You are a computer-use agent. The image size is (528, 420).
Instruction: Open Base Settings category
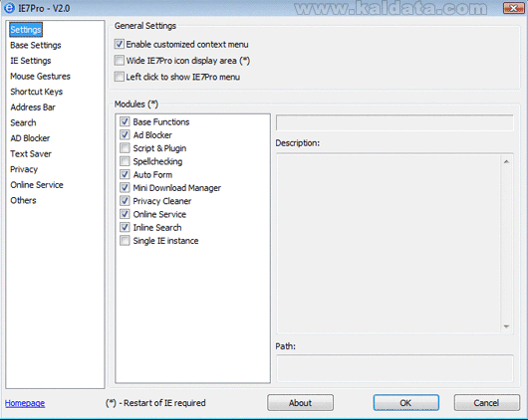pyautogui.click(x=35, y=45)
